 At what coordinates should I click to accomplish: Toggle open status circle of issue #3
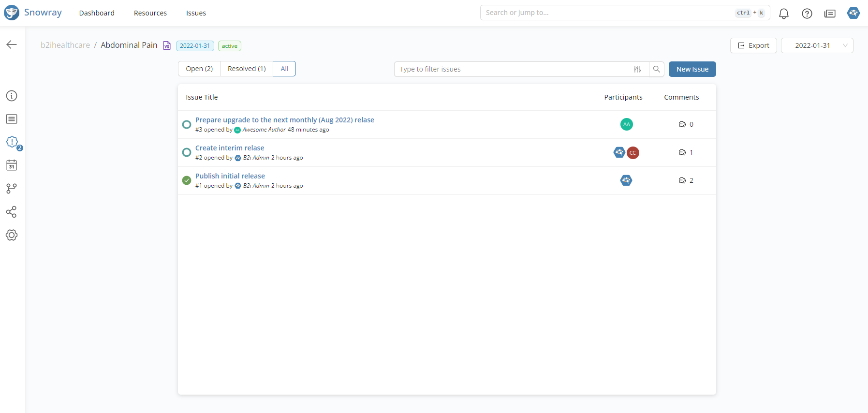pyautogui.click(x=187, y=125)
